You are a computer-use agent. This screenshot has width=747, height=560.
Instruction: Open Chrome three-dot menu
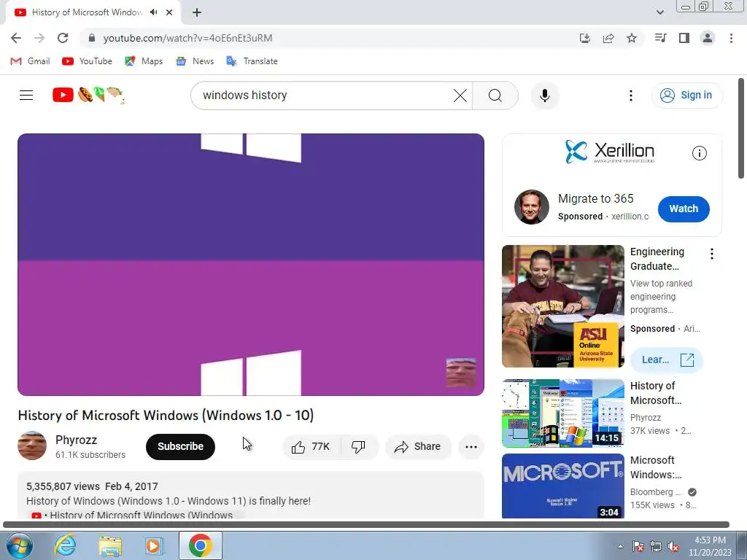731,38
